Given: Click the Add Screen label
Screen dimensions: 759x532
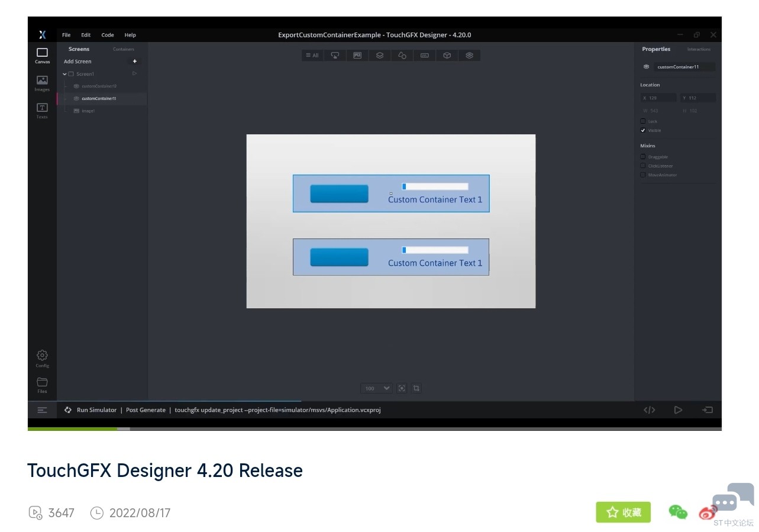Looking at the screenshot, I should point(77,62).
